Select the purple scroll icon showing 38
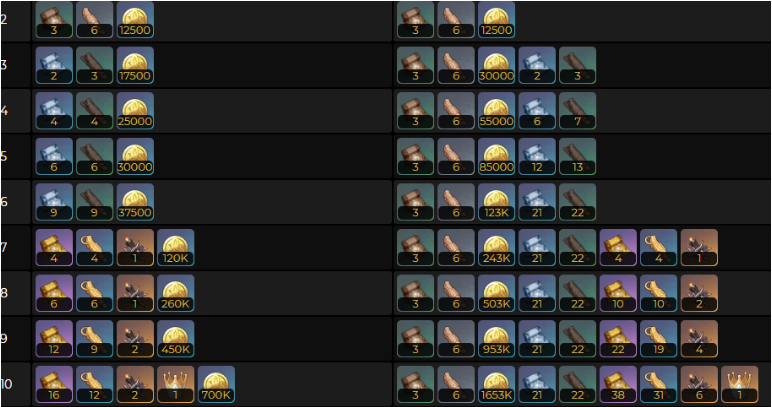 point(618,384)
